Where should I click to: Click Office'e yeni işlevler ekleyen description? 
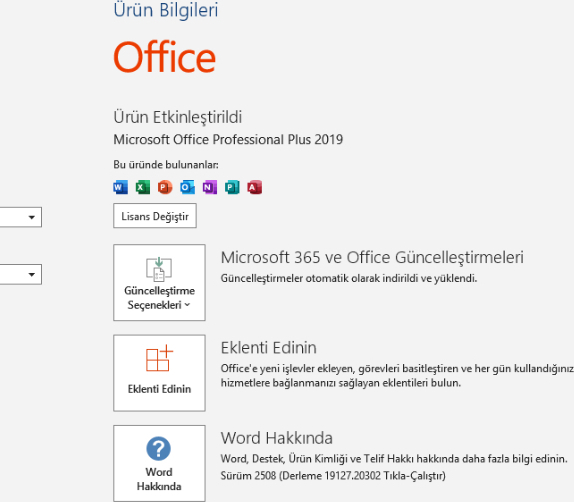click(x=397, y=376)
